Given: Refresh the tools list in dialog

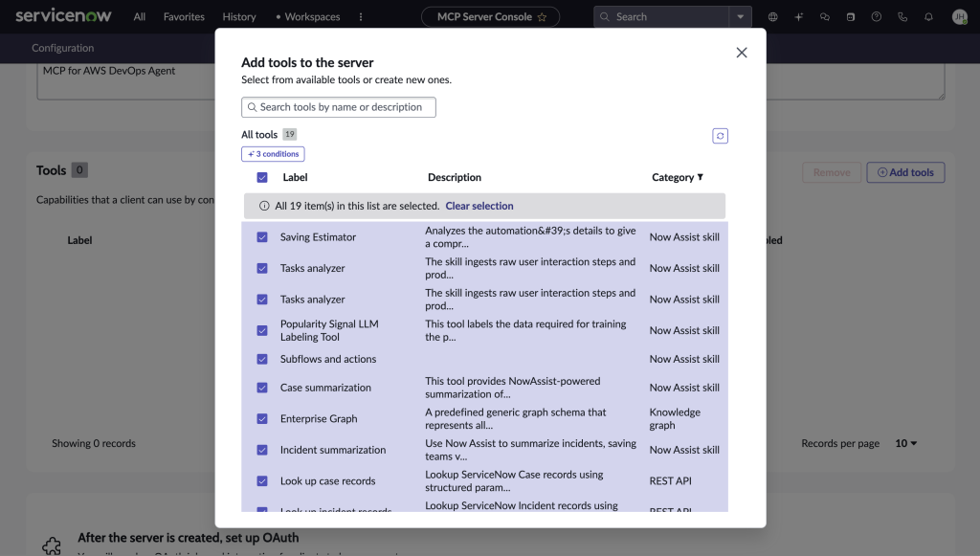Looking at the screenshot, I should coord(720,136).
